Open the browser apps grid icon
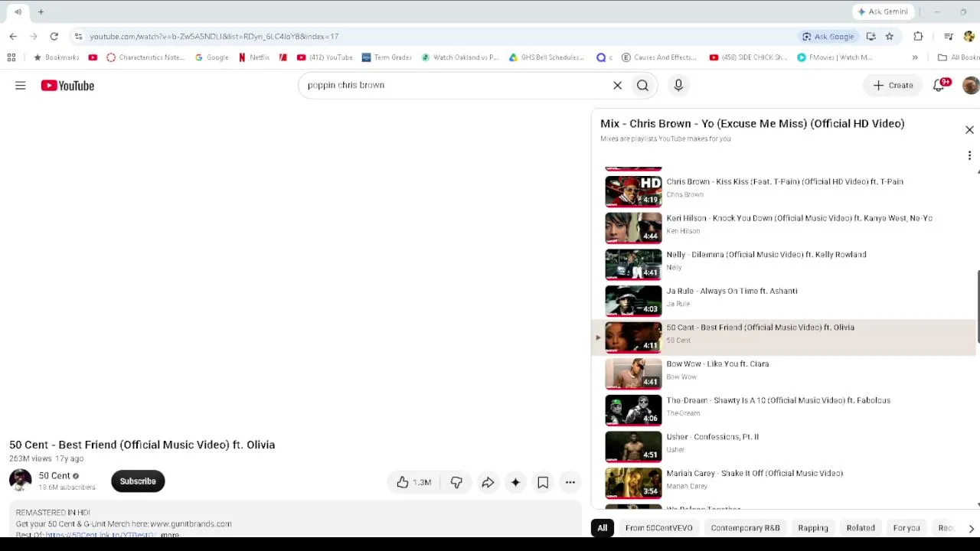980x551 pixels. pos(11,57)
